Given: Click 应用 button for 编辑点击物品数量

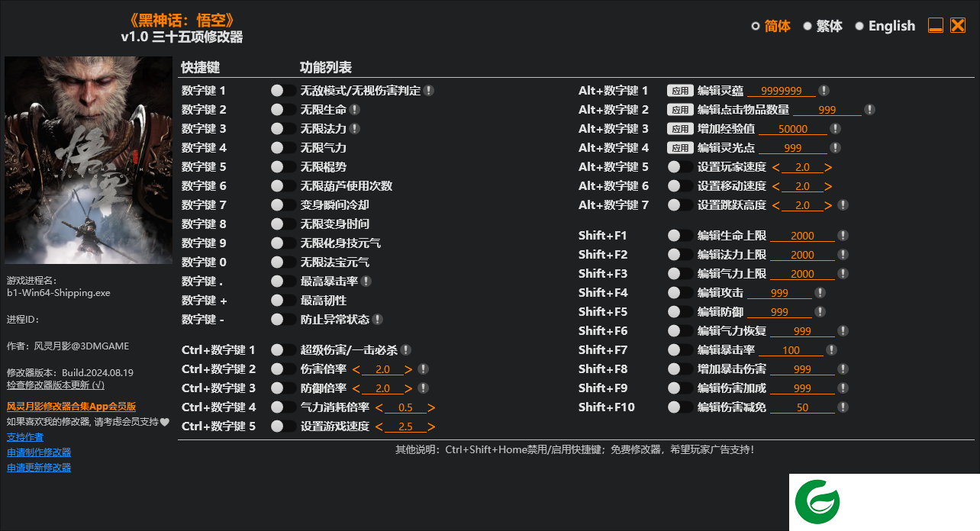Looking at the screenshot, I should [x=680, y=110].
